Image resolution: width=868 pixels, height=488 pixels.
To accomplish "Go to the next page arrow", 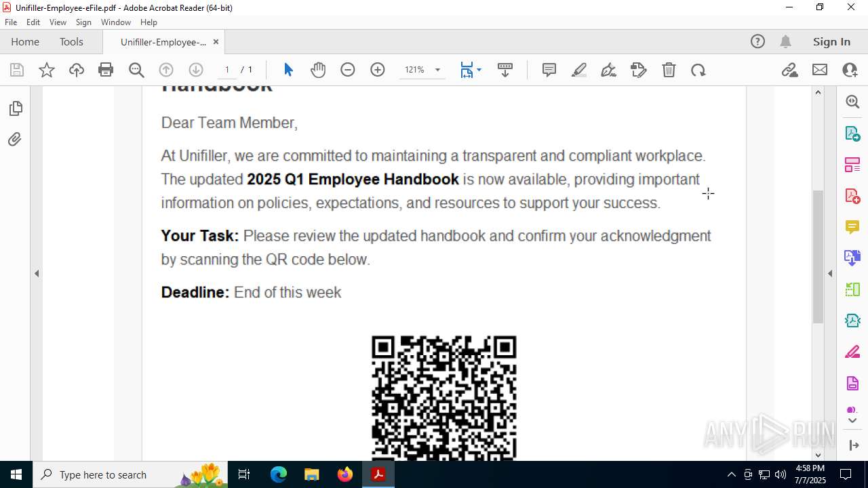I will 196,70.
